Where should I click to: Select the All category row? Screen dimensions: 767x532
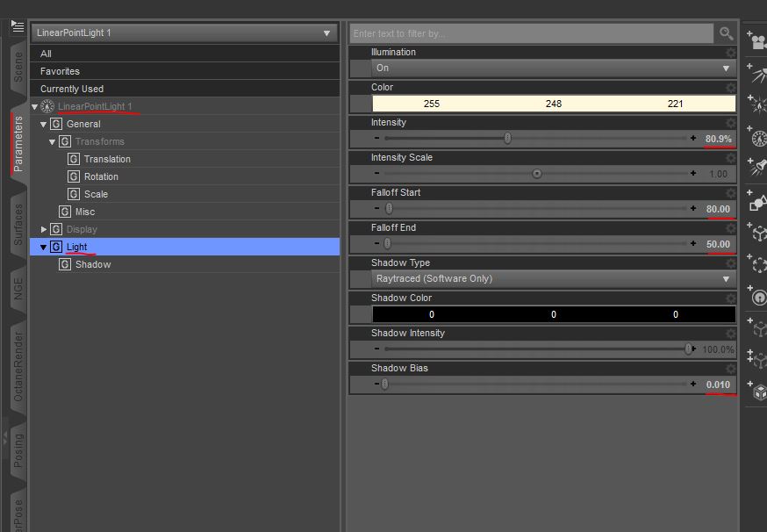pyautogui.click(x=185, y=54)
